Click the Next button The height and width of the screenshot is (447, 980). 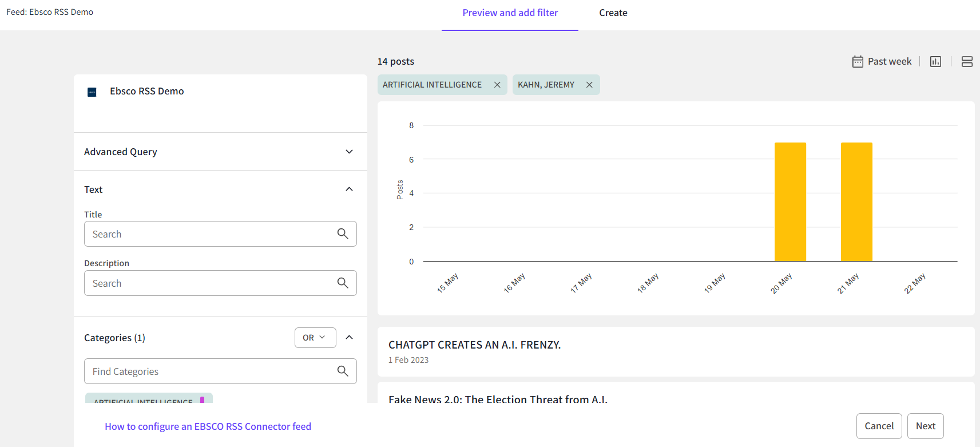925,426
